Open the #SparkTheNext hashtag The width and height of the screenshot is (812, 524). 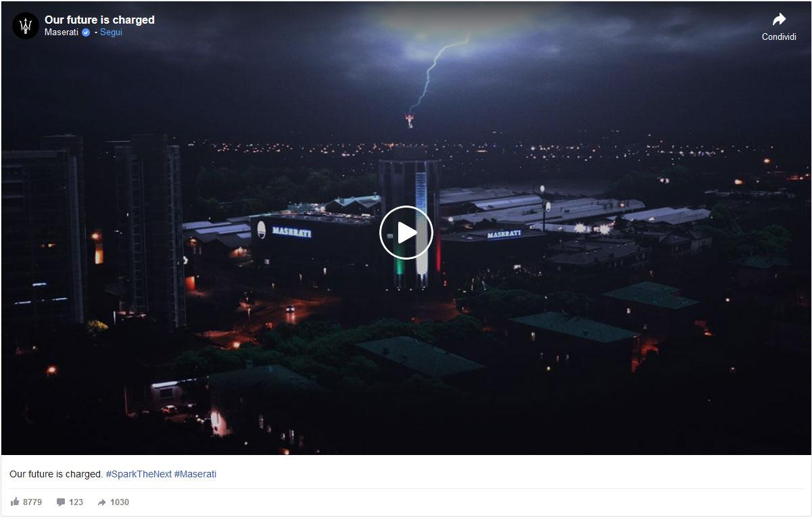tap(139, 474)
